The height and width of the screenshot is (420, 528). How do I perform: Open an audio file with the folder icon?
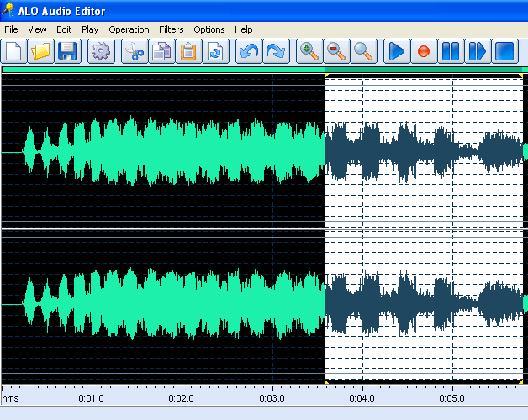[x=40, y=51]
